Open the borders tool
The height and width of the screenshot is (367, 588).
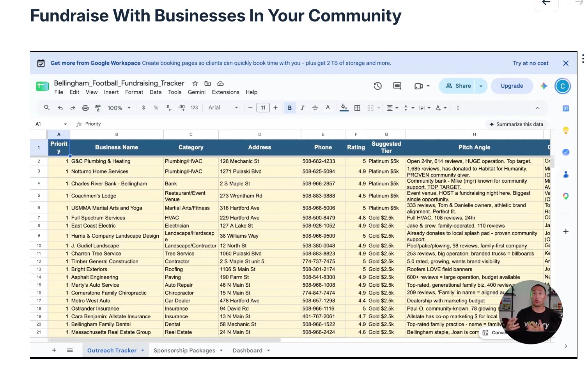[x=357, y=108]
